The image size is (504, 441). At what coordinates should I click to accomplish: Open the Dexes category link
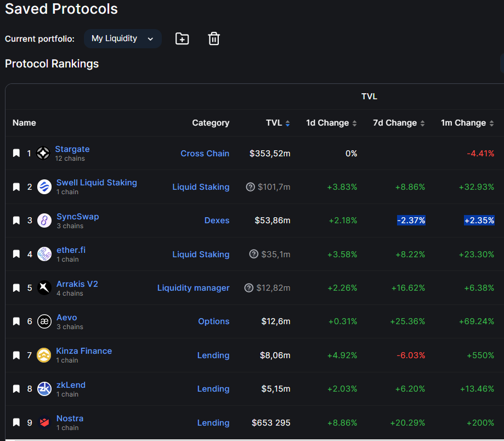[x=217, y=220]
